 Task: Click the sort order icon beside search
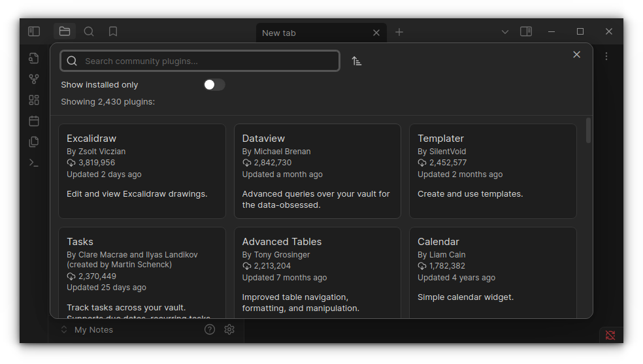(356, 61)
